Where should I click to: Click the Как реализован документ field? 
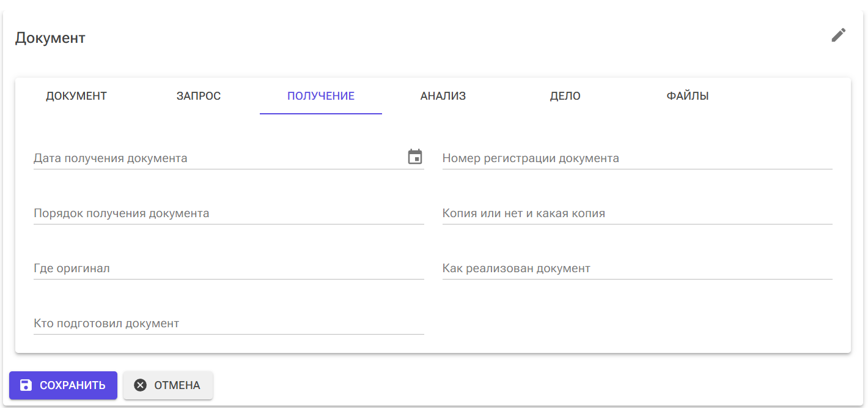pos(637,269)
